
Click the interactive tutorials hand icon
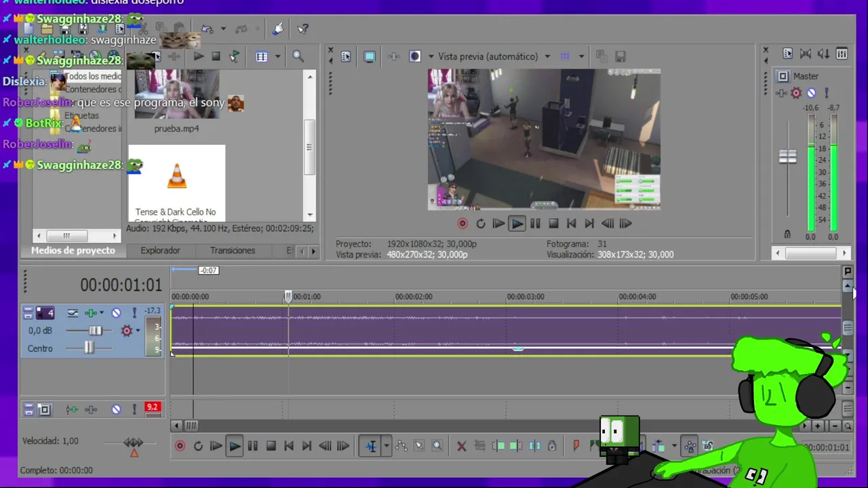277,29
